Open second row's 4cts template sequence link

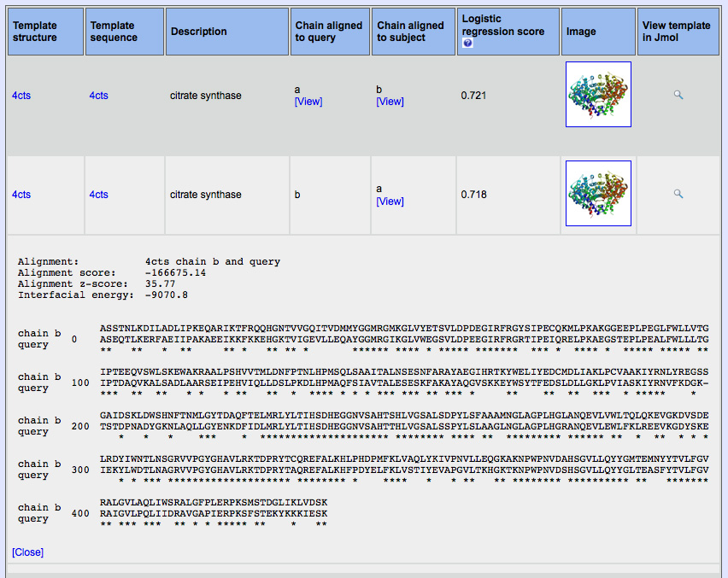pos(99,195)
